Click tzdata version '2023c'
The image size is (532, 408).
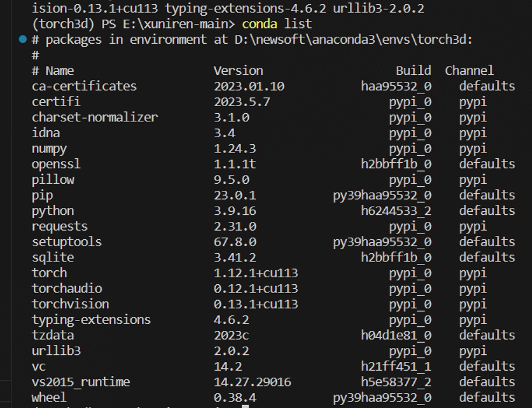pyautogui.click(x=231, y=336)
